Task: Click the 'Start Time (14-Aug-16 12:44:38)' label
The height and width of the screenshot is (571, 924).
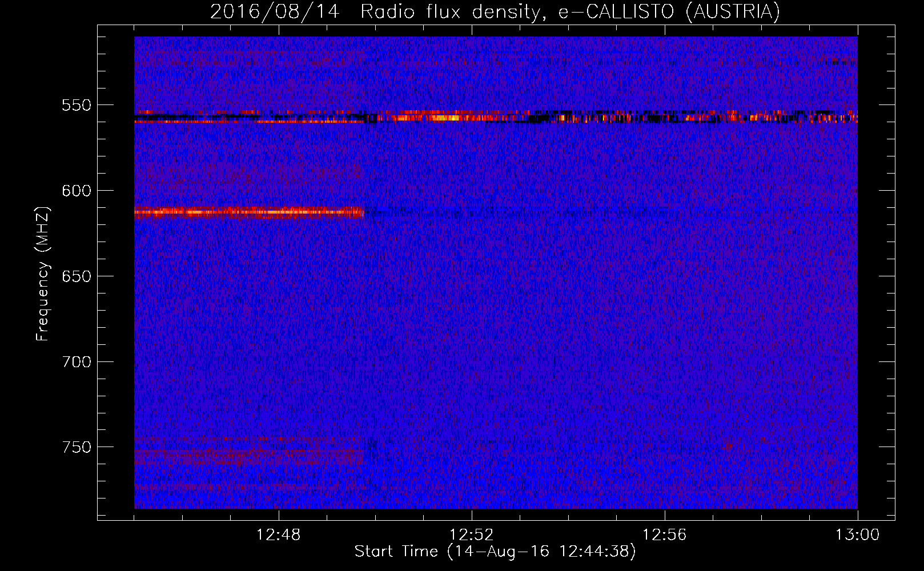Action: pyautogui.click(x=495, y=552)
